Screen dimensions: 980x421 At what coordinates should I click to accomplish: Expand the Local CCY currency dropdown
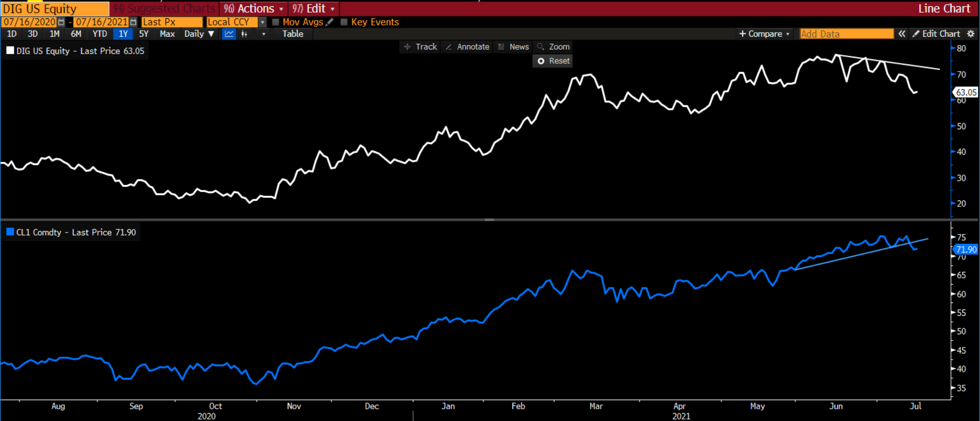tap(262, 22)
